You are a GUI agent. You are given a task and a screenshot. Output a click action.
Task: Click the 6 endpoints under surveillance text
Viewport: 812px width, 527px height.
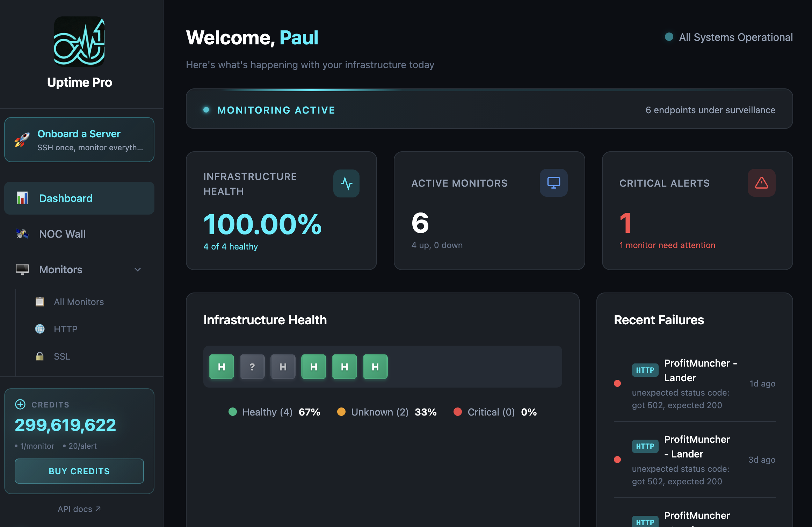(x=710, y=110)
